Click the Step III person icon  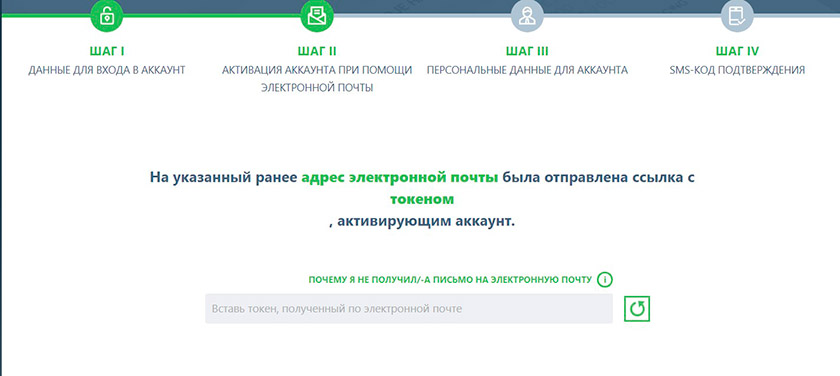(x=527, y=16)
